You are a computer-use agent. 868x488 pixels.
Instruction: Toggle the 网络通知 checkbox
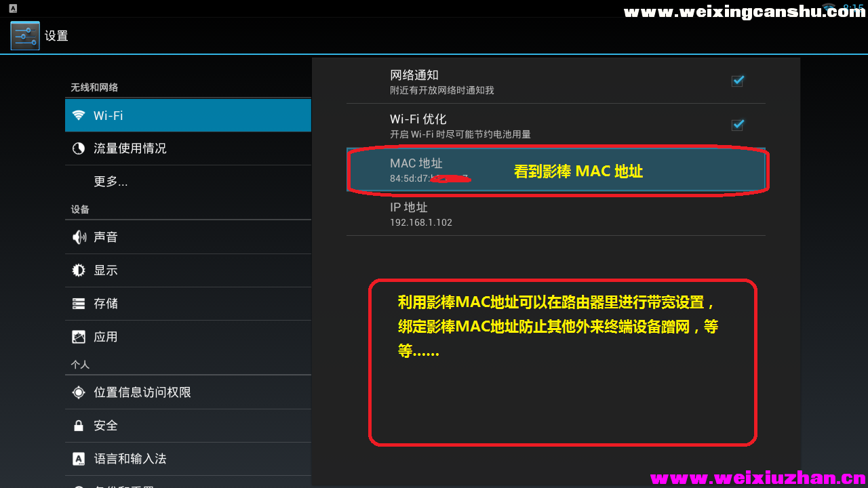click(x=738, y=81)
